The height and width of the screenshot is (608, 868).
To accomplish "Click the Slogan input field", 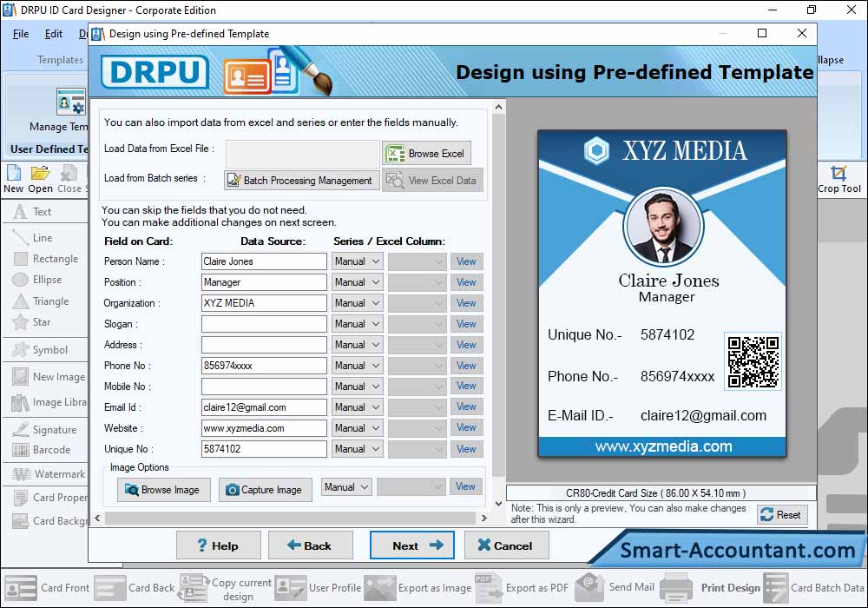I will click(x=264, y=324).
